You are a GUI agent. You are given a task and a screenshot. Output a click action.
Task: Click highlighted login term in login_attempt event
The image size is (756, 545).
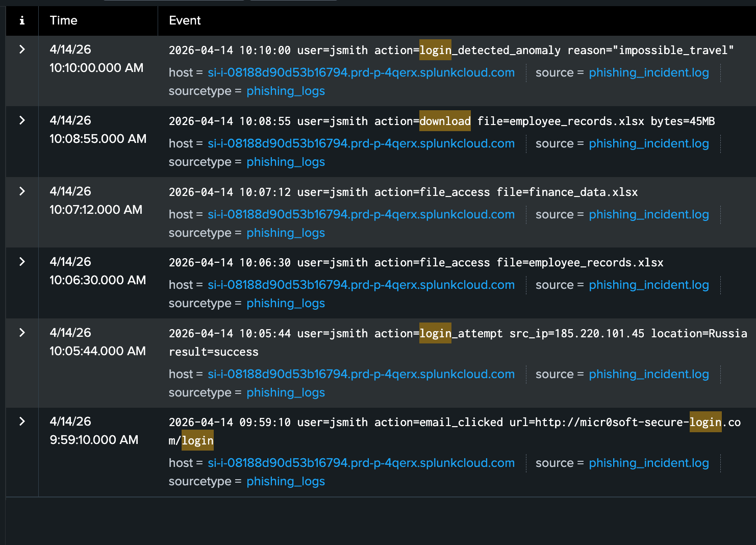coord(435,333)
